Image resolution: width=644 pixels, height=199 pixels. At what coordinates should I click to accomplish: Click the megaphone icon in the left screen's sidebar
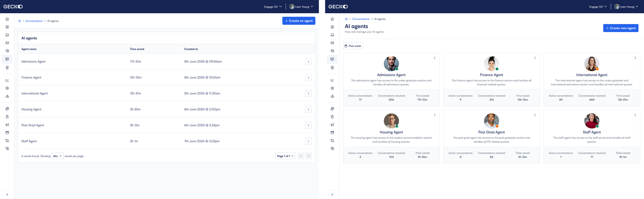[x=7, y=125]
